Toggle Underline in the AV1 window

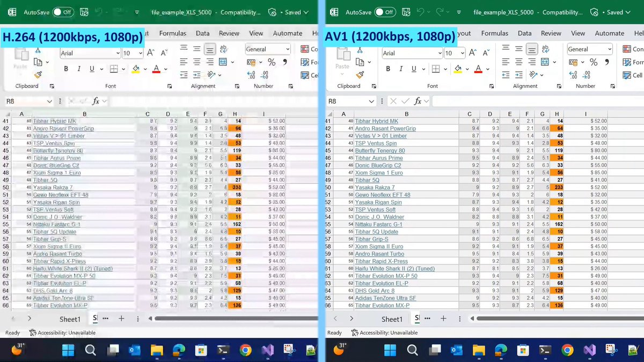point(414,69)
